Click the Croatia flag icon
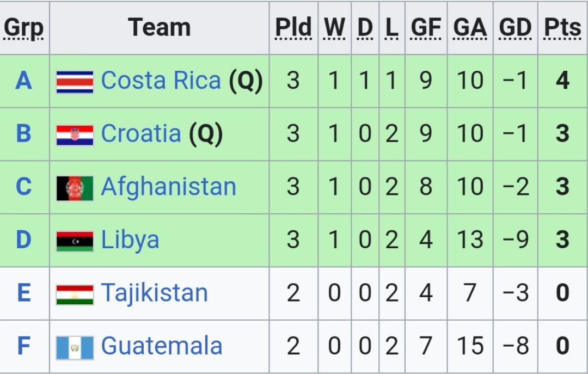 (x=75, y=134)
